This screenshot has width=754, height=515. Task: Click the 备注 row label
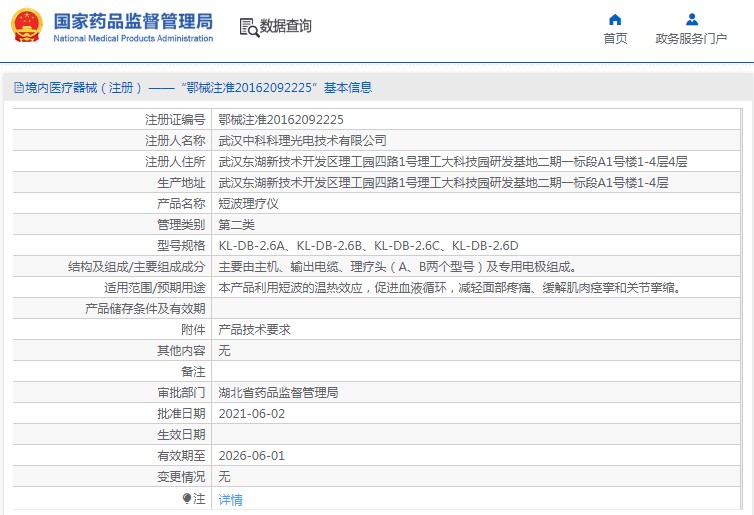pos(193,372)
